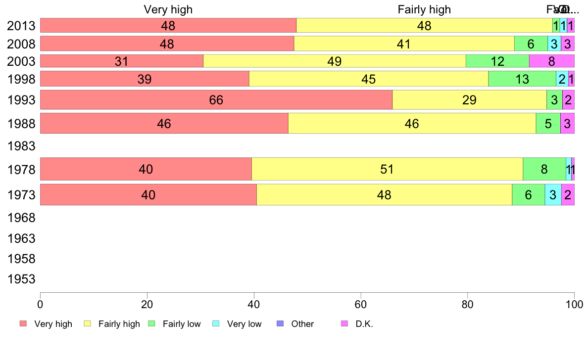The image size is (588, 364).
Task: Click the 1988 red segment labeled 46
Action: coord(164,123)
